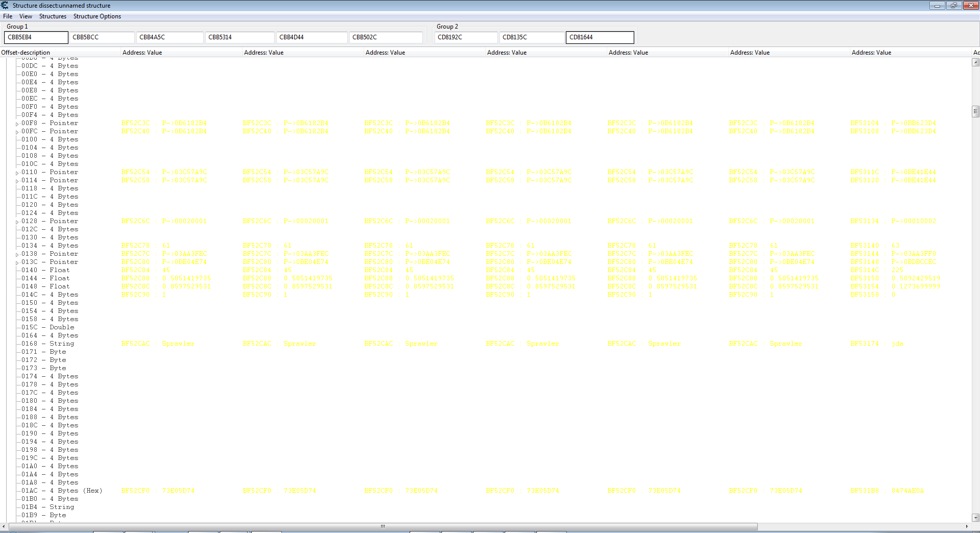Expand the 00F8 Pointer row
Image resolution: width=980 pixels, height=533 pixels.
[17, 124]
